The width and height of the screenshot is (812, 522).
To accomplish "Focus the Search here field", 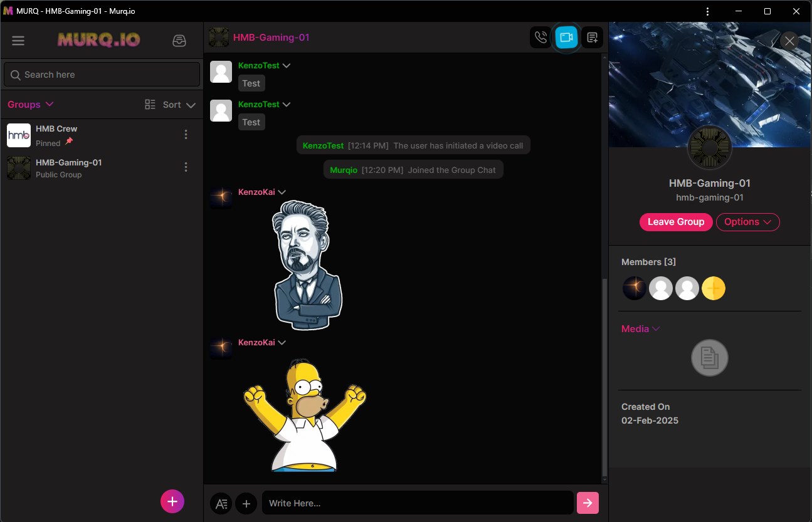I will (x=102, y=75).
